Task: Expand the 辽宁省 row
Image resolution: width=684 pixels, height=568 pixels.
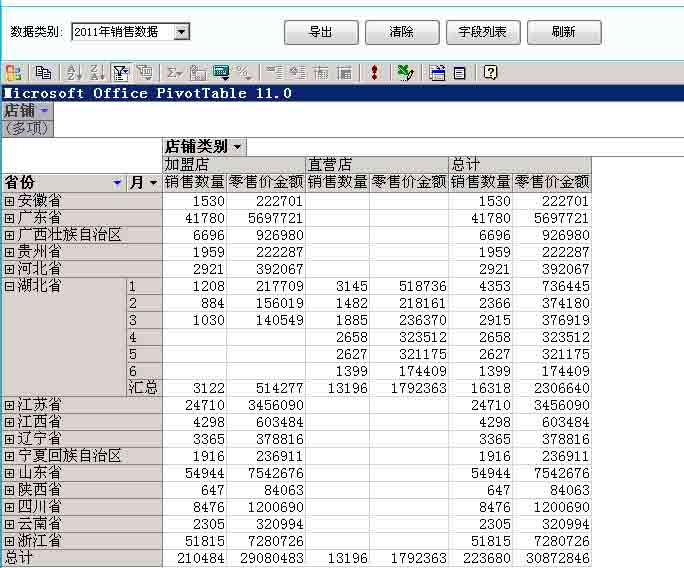Action: [9, 439]
